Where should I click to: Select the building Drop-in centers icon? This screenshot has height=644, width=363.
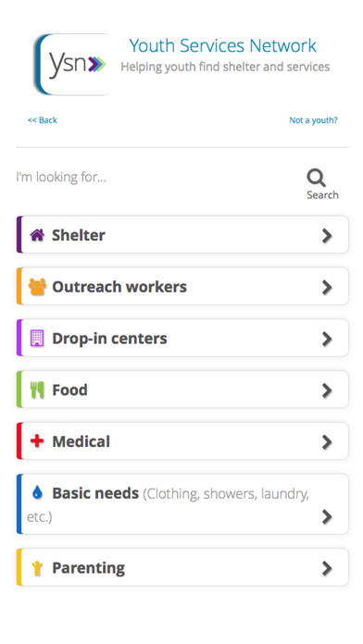point(37,339)
